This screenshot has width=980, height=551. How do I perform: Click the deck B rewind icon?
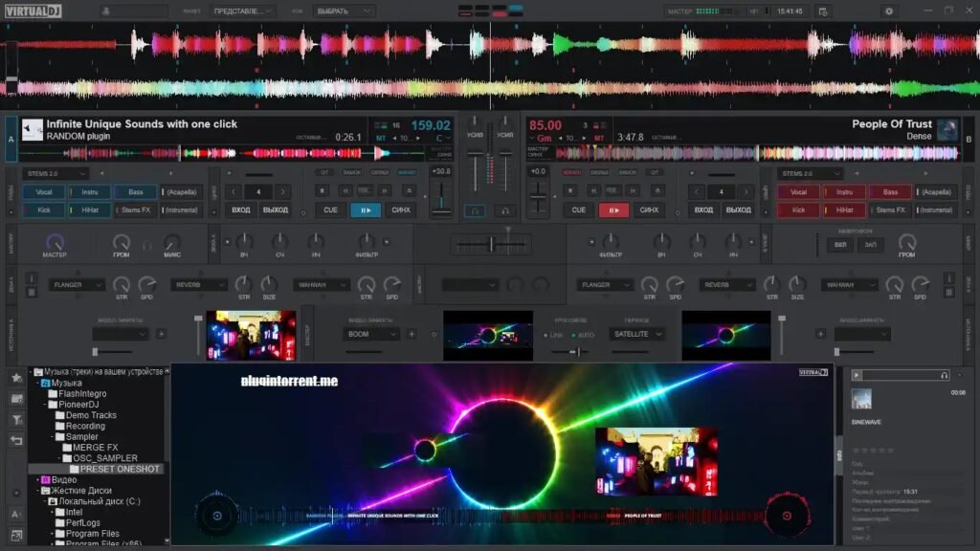pyautogui.click(x=593, y=190)
